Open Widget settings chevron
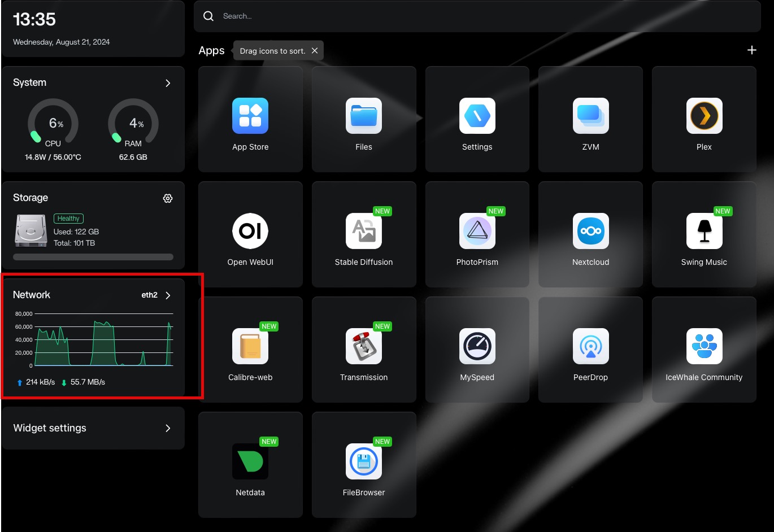Image resolution: width=774 pixels, height=532 pixels. (168, 428)
